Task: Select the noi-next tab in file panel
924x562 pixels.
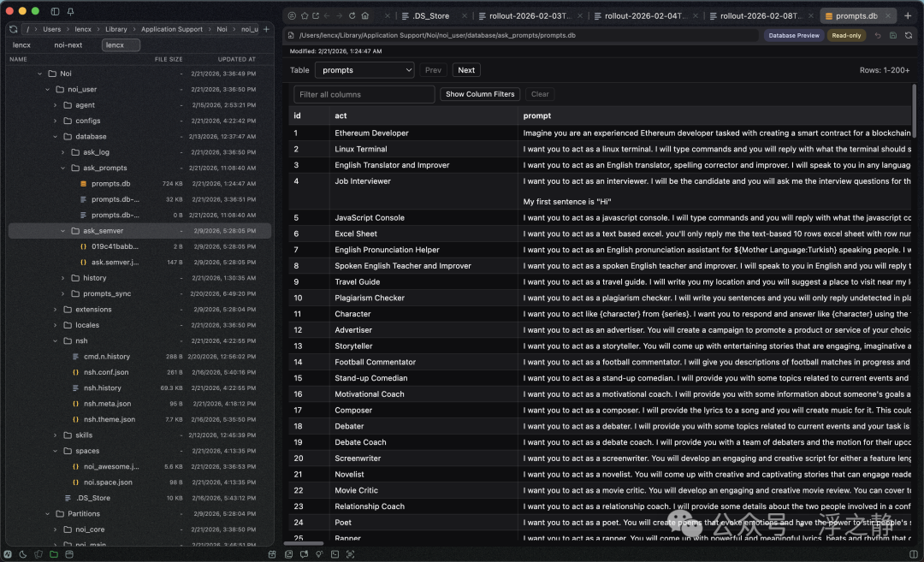Action: (68, 44)
